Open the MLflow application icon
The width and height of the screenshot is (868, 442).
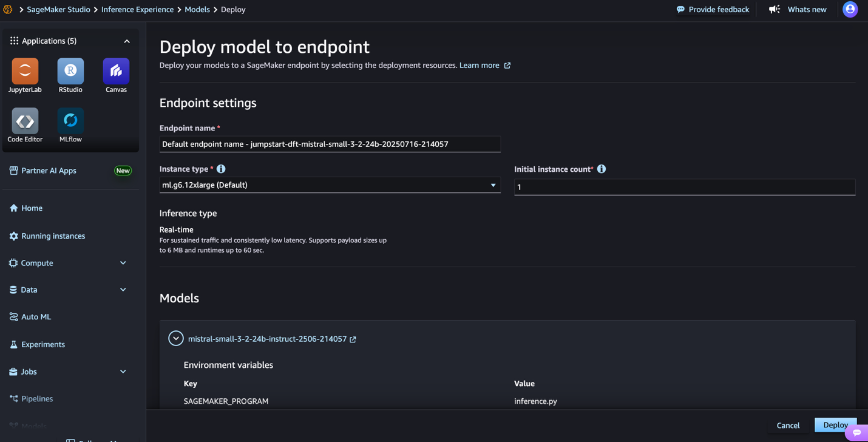70,121
